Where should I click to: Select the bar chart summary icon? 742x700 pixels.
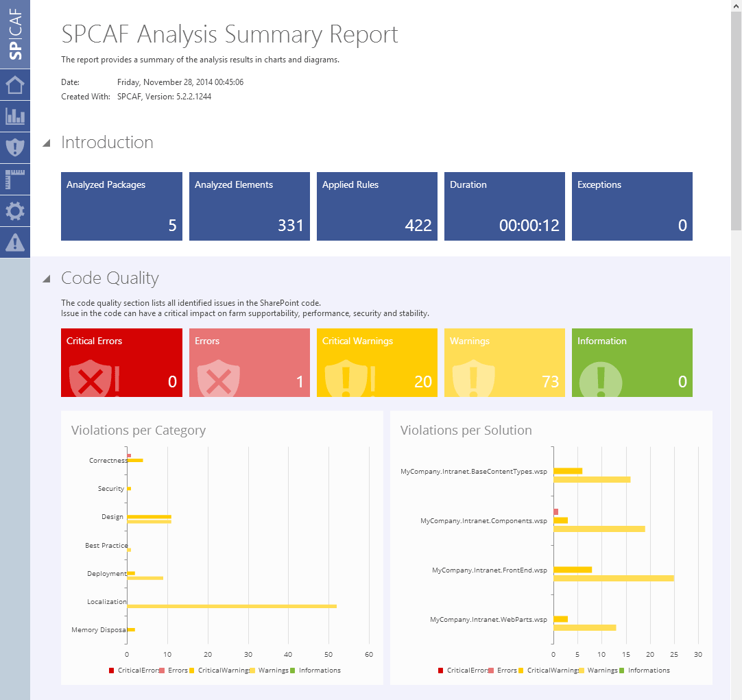[14, 117]
